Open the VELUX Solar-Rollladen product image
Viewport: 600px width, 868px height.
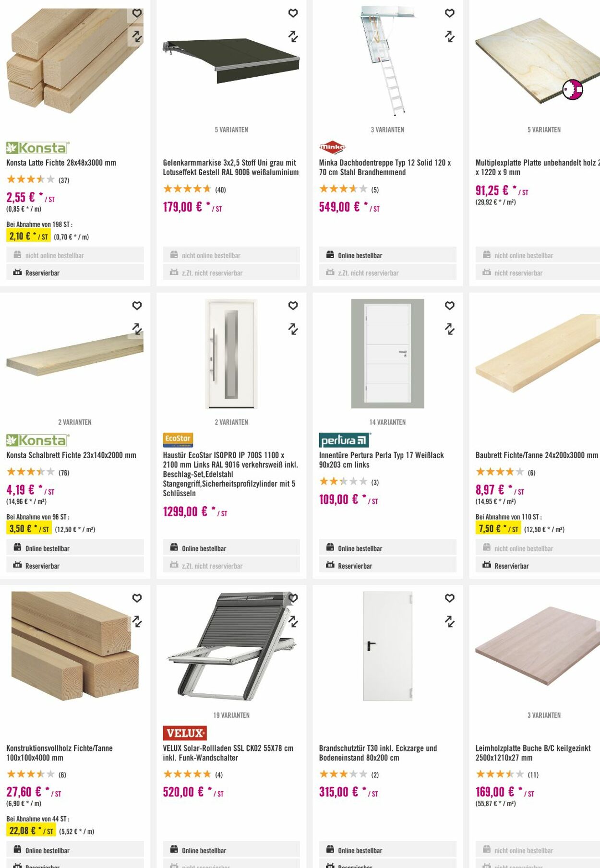coord(231,646)
